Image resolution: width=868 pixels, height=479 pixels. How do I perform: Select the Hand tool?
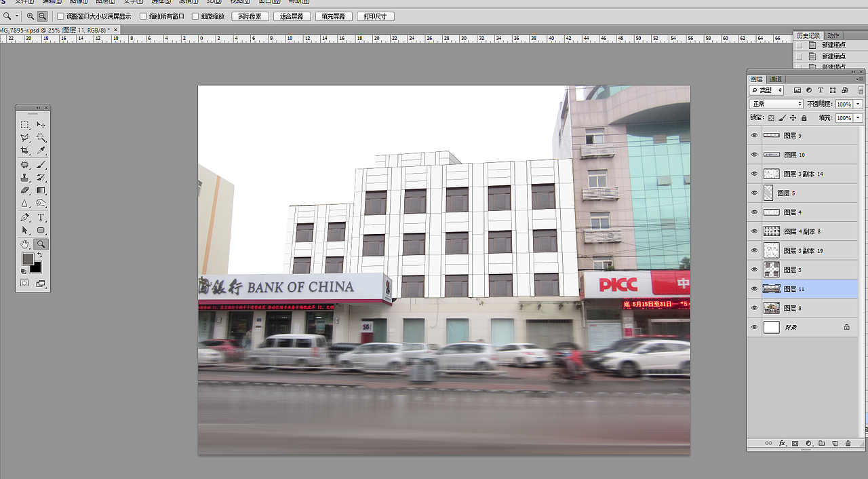pyautogui.click(x=24, y=244)
